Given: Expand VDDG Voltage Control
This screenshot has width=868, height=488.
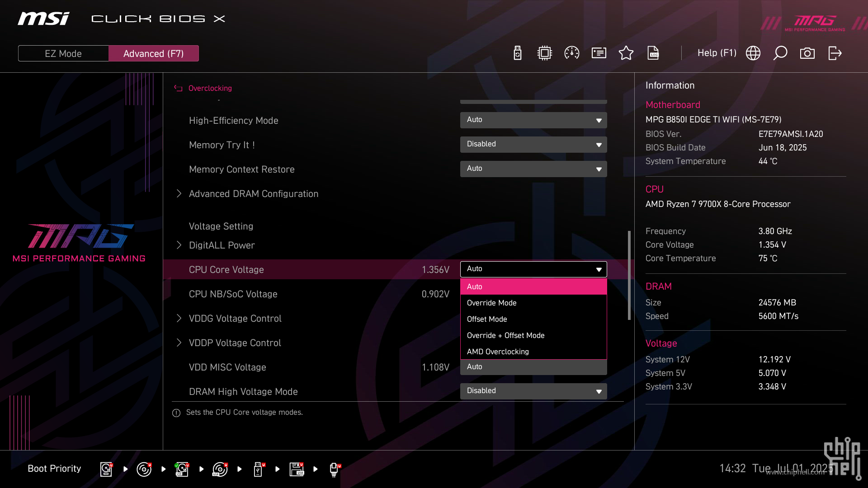Looking at the screenshot, I should tap(235, 319).
